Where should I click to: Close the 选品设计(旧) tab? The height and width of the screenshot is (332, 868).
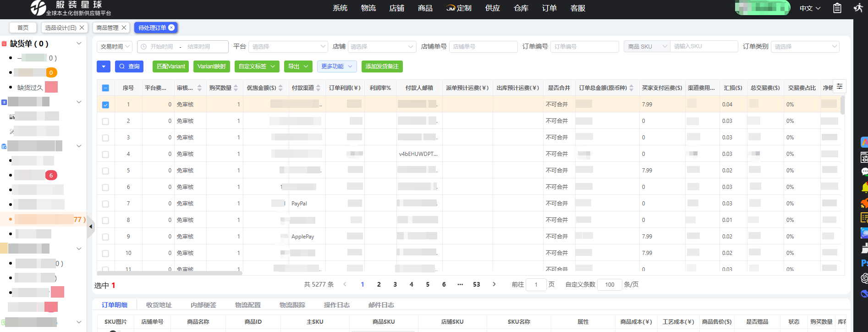click(x=82, y=28)
